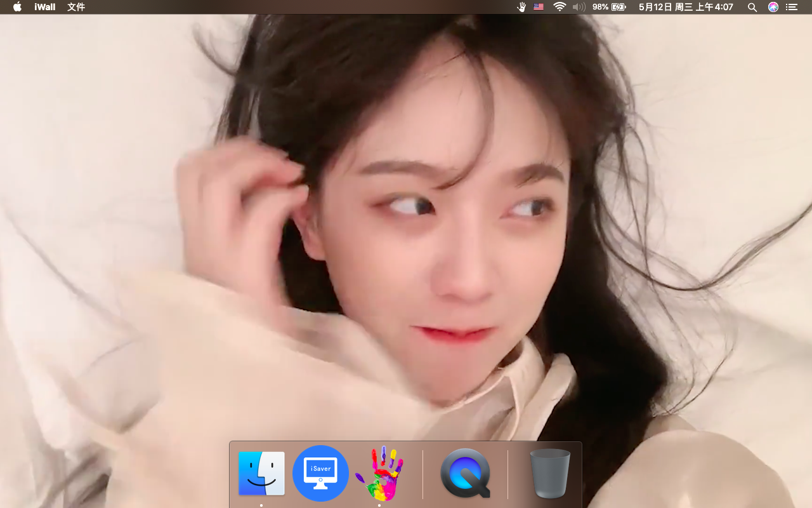Screen dimensions: 812x508
Task: Open the battery status icon menu
Action: coord(619,7)
